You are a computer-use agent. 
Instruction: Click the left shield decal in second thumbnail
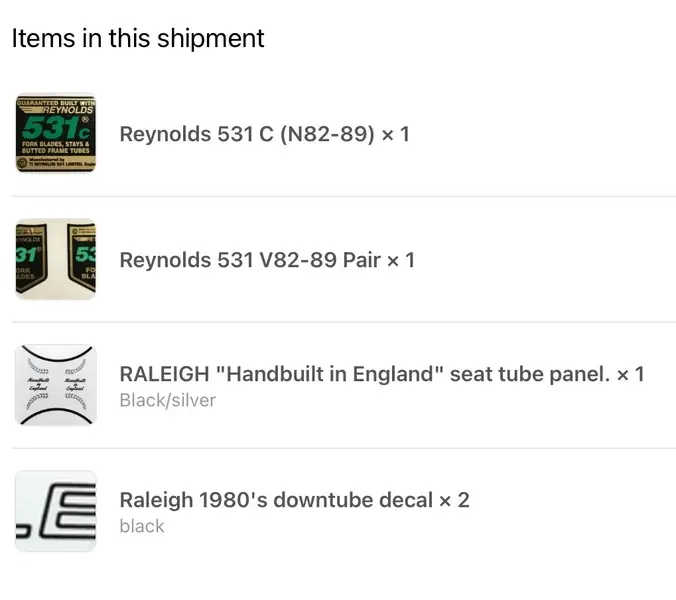tap(31, 257)
